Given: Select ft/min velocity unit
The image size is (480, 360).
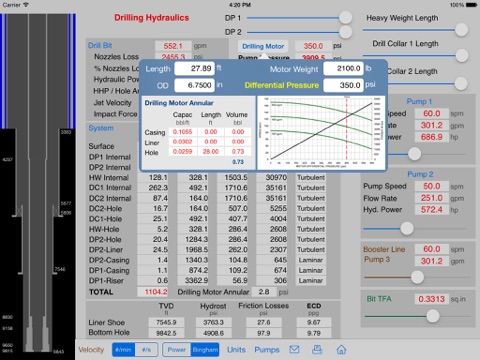Looking at the screenshot, I should tap(124, 350).
